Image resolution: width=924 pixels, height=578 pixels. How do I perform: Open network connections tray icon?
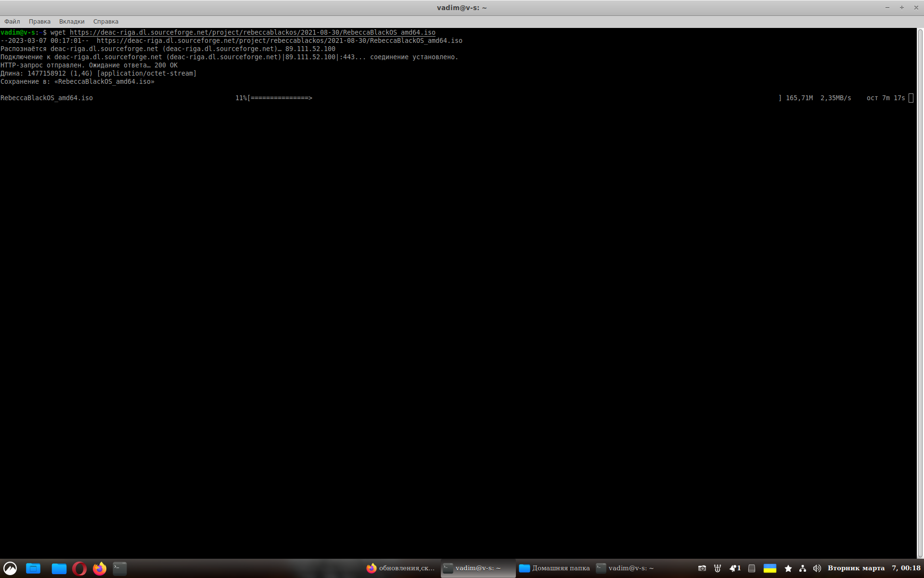pos(802,568)
